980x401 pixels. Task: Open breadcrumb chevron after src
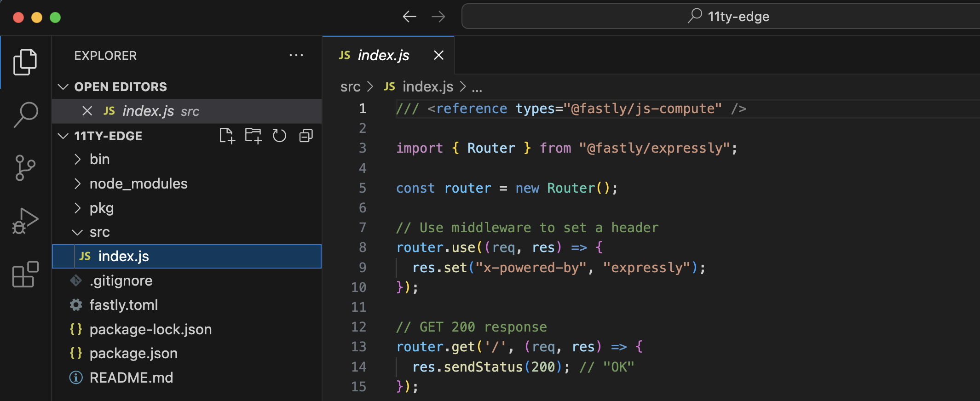click(x=370, y=86)
